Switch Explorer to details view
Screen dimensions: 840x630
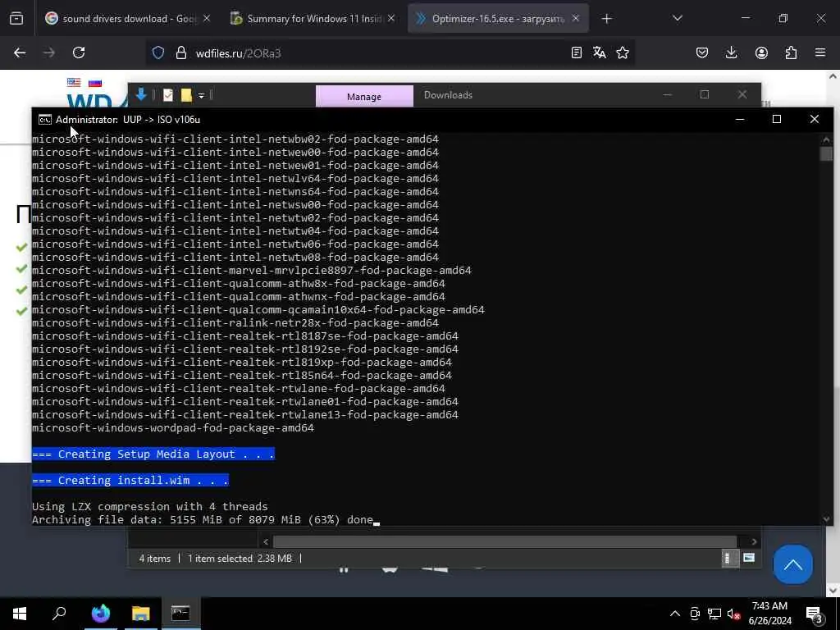click(728, 558)
